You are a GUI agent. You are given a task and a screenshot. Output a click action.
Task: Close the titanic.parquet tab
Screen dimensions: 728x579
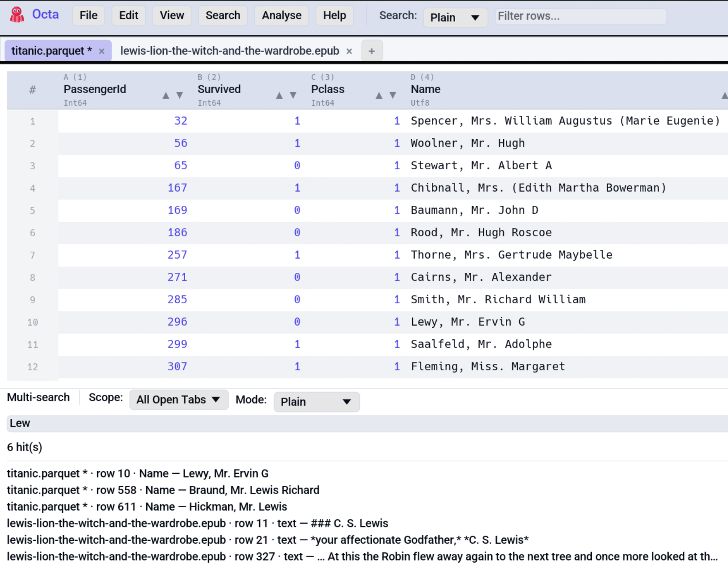(x=102, y=51)
